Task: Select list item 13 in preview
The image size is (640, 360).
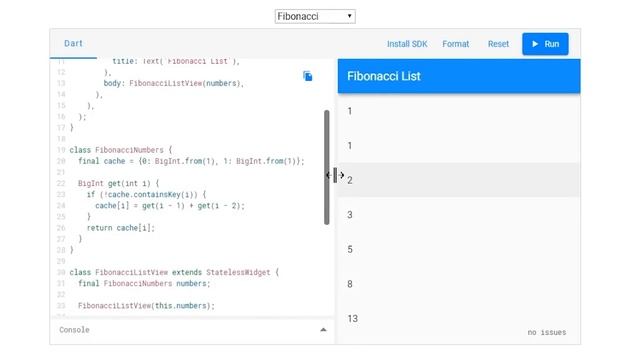Action: (x=459, y=319)
